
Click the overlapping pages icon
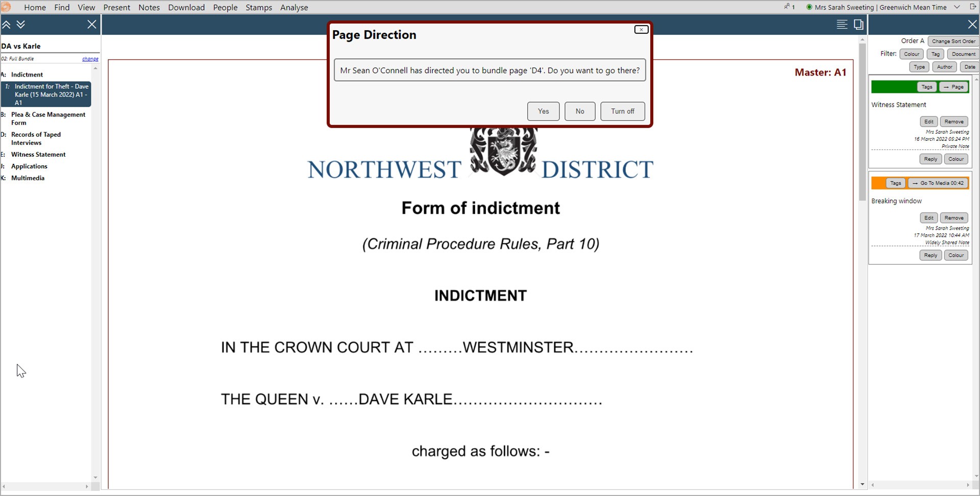coord(859,24)
